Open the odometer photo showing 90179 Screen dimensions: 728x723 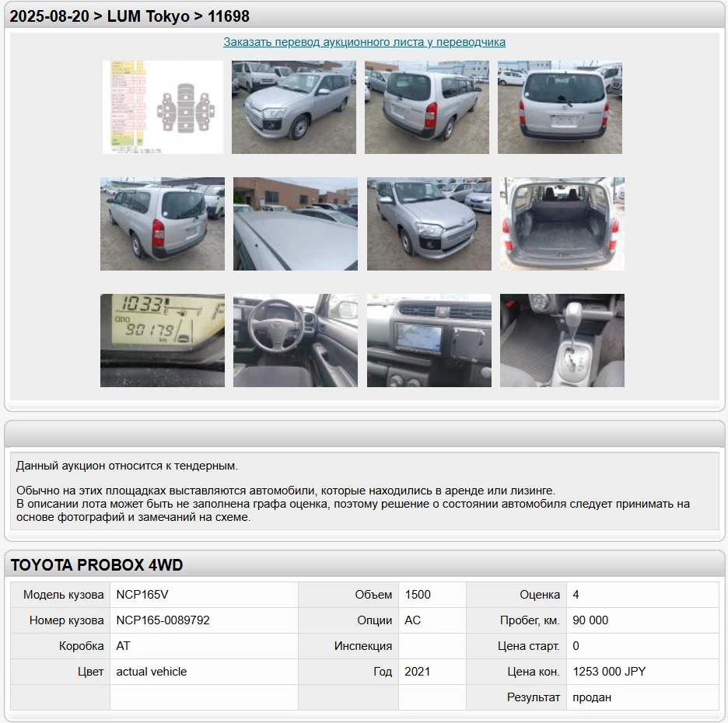(x=163, y=341)
